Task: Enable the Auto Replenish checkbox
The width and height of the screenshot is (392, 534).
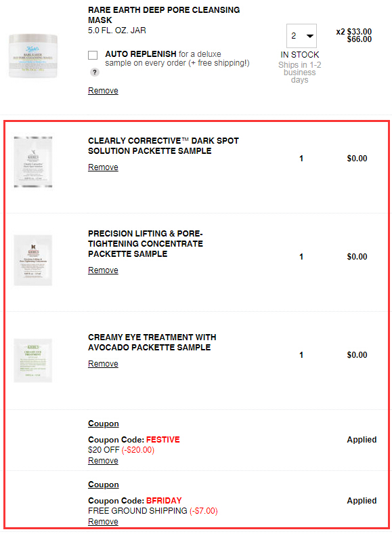Action: click(93, 55)
